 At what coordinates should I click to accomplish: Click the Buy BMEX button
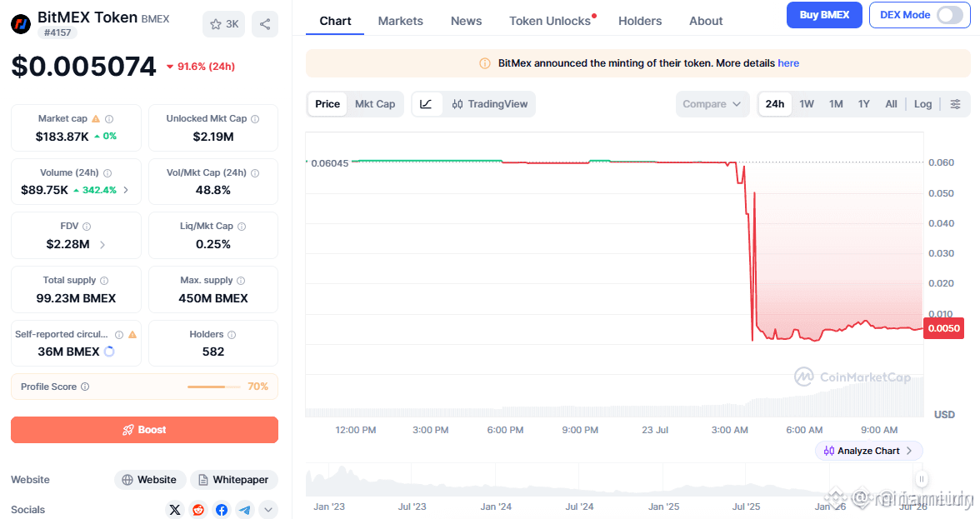824,15
